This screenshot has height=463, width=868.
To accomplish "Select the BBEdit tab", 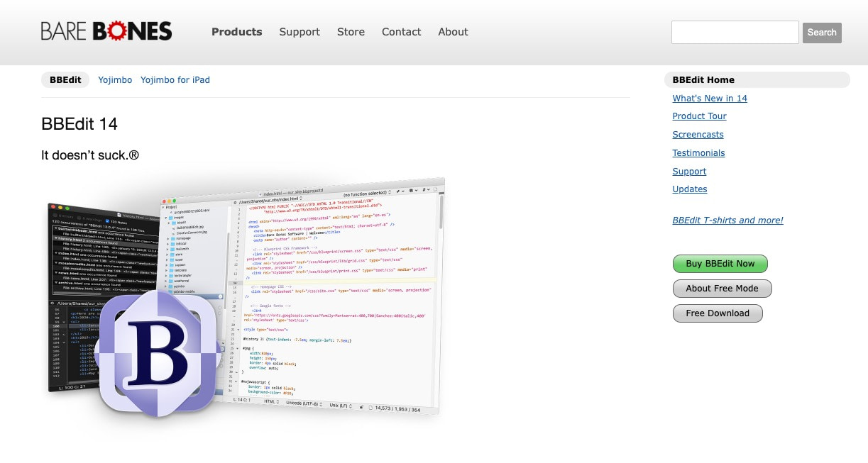I will pyautogui.click(x=65, y=79).
